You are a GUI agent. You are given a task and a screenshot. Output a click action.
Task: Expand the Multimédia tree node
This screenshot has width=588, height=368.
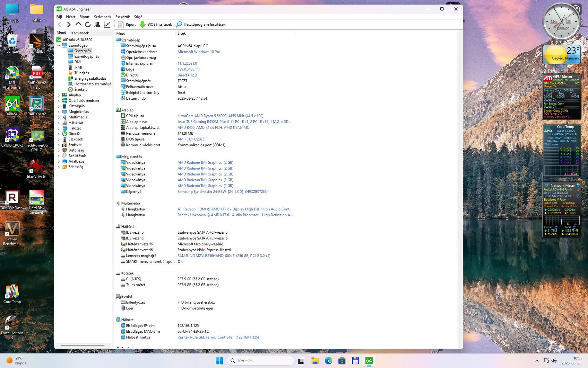[x=59, y=117]
